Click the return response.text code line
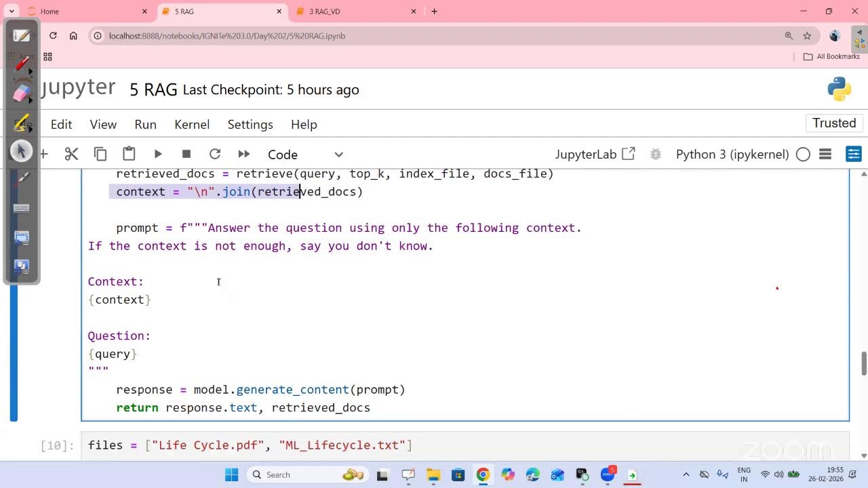868x488 pixels. coord(243,407)
